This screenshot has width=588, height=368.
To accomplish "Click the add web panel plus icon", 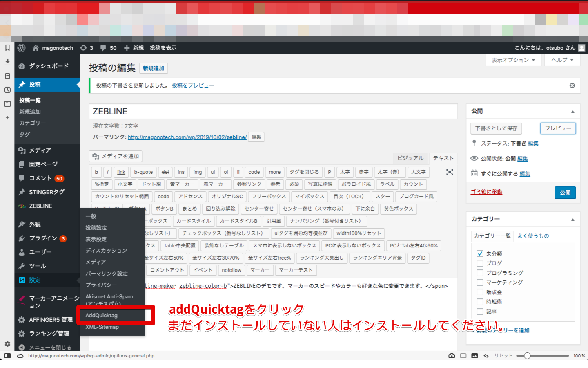I will 7,118.
